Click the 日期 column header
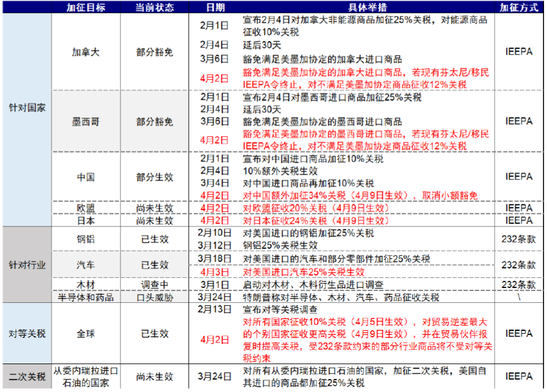Viewport: 547px width, 392px height. pos(215,7)
